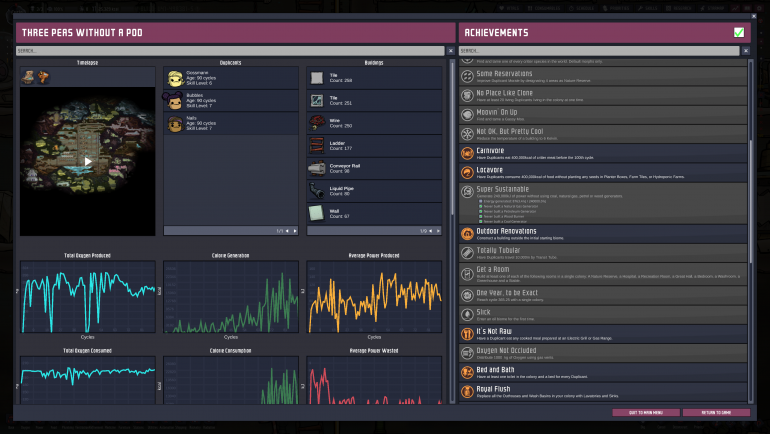Click the Conveyor Rail building icon
Viewport: 770px width, 434px height.
tap(316, 167)
